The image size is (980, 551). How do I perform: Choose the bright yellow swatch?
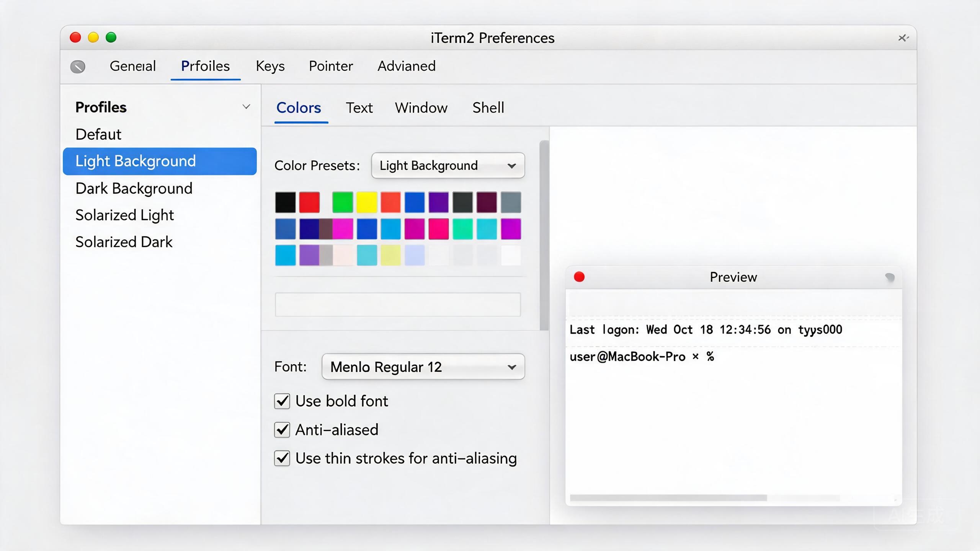367,202
